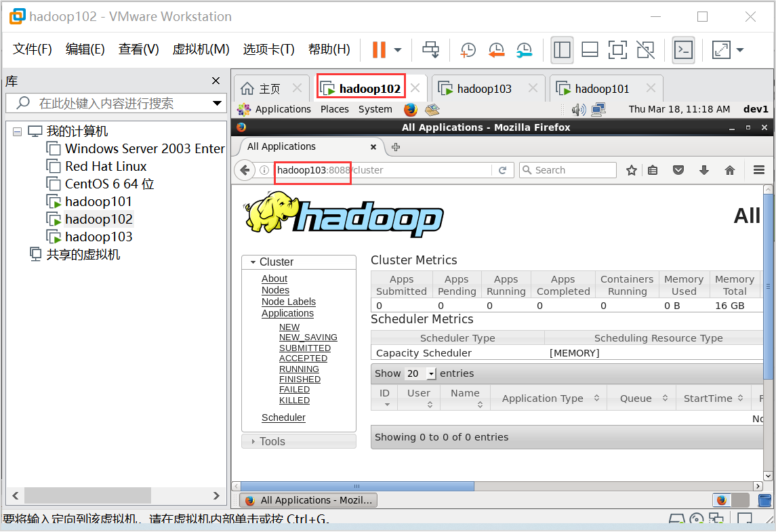Open the stretch display dropdown arrow
776x532 pixels.
click(740, 50)
